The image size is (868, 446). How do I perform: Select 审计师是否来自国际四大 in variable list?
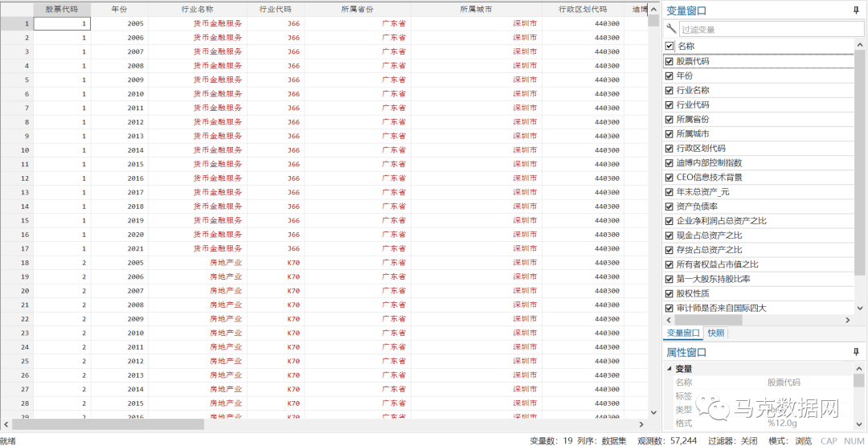(x=721, y=309)
